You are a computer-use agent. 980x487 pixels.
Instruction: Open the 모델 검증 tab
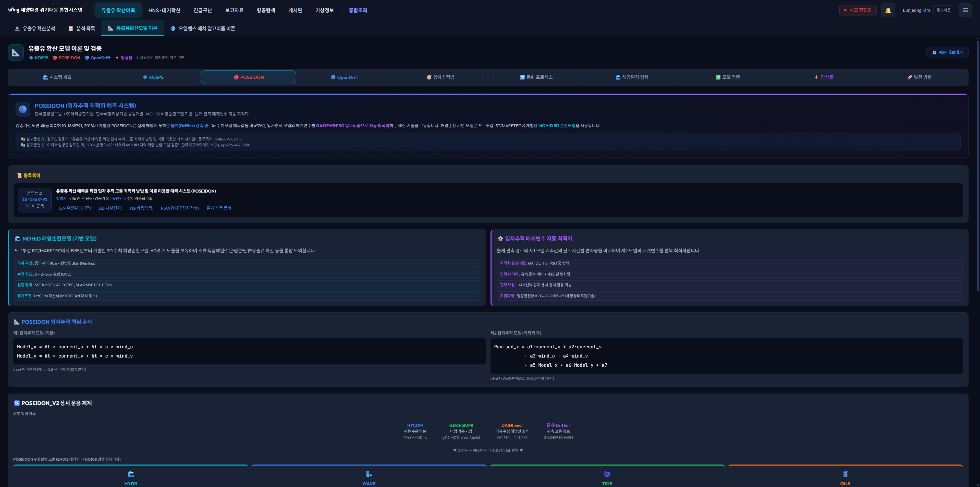point(727,77)
